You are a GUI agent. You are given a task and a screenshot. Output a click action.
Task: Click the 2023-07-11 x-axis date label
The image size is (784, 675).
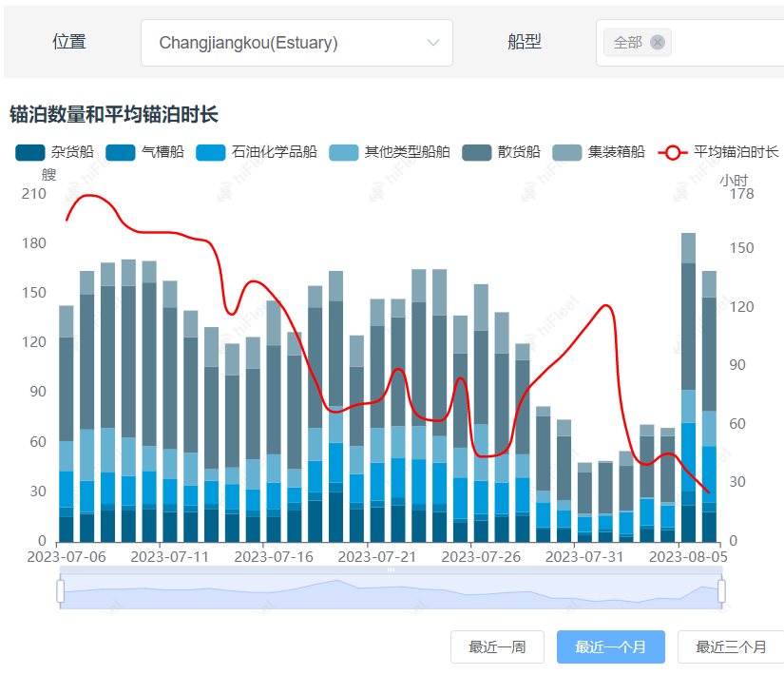(170, 557)
